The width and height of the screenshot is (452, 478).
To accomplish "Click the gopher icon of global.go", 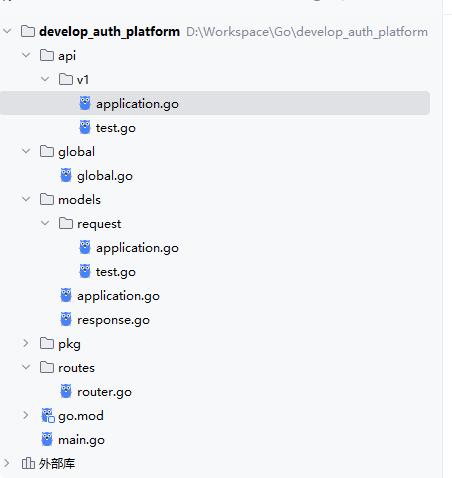I will point(66,175).
